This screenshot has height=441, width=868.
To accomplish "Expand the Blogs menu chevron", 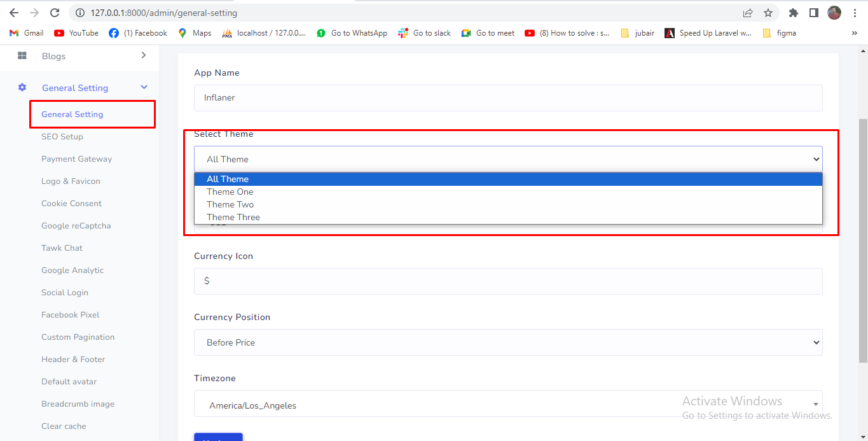I will click(x=144, y=56).
